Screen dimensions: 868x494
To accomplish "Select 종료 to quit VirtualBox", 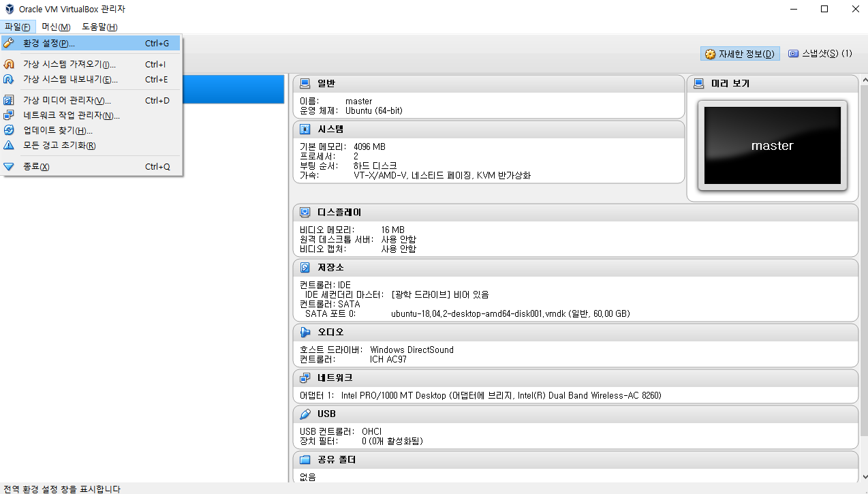I will [x=91, y=167].
